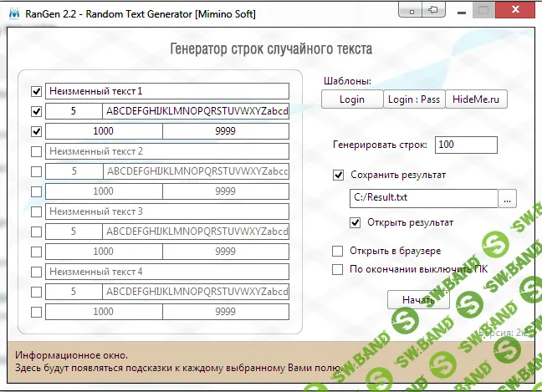542x392 pixels.
Task: Click the minimum "1000" field in checked row
Action: (104, 131)
